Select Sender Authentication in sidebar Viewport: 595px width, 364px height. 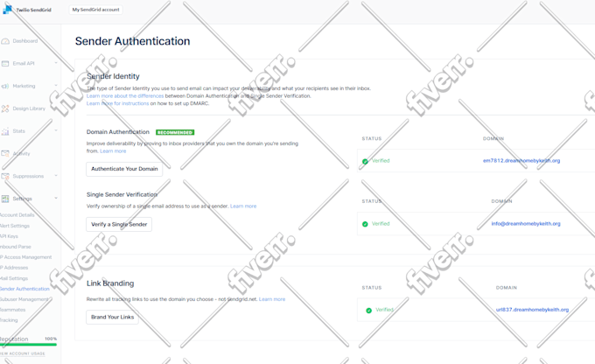click(x=24, y=289)
